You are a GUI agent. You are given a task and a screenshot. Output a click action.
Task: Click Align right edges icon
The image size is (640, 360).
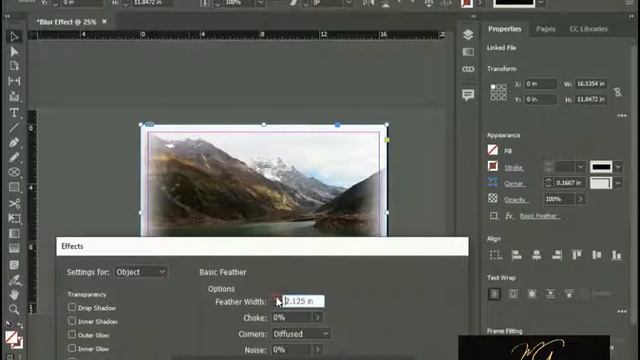point(556,255)
